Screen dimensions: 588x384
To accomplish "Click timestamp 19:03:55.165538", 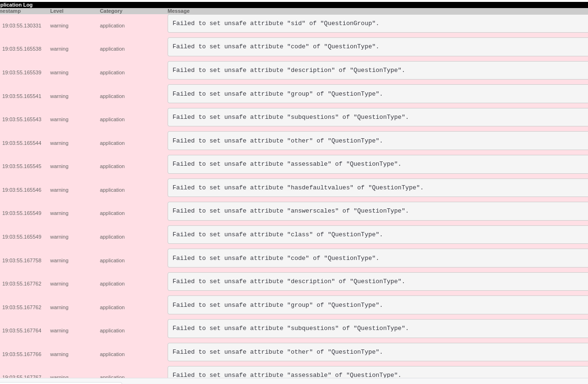I will point(22,49).
